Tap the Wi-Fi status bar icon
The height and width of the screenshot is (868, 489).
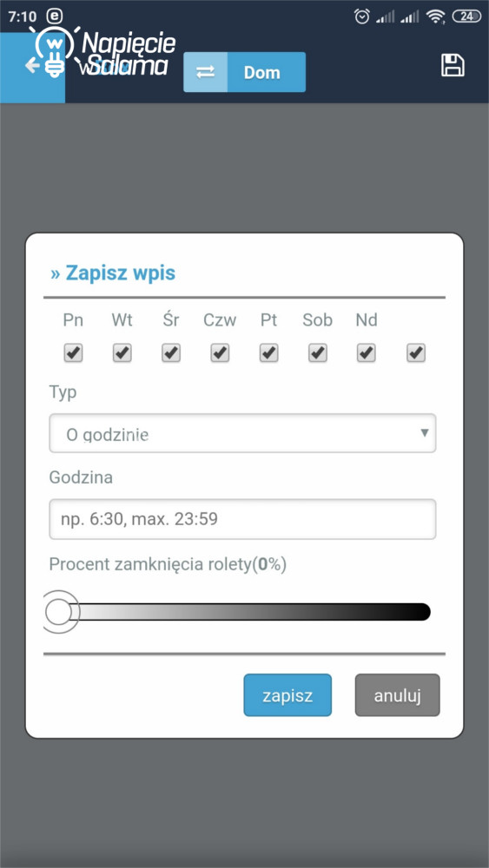436,17
